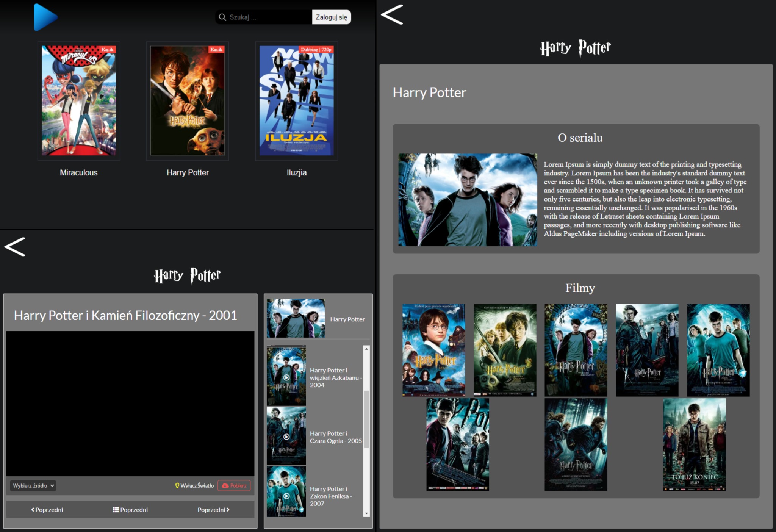Click the rightmost Poprzedni navigation button
Viewport: 776px width, 532px height.
tap(213, 510)
